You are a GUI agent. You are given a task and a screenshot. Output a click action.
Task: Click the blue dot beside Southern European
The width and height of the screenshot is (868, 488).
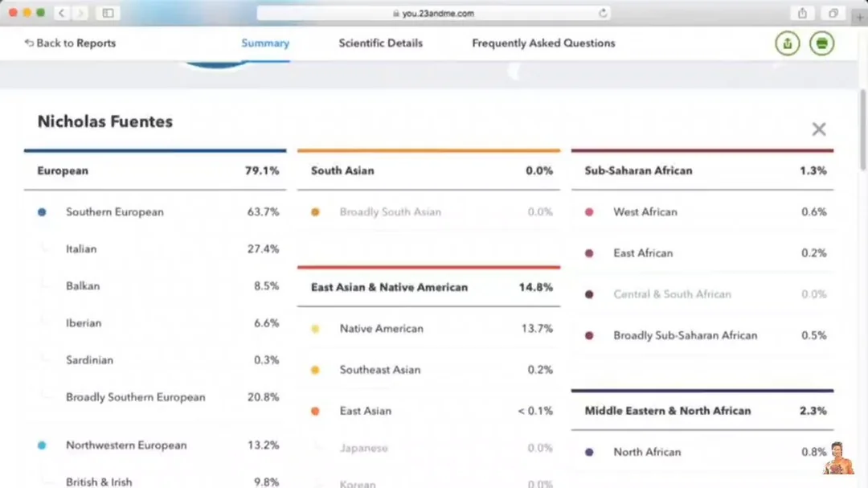point(42,212)
